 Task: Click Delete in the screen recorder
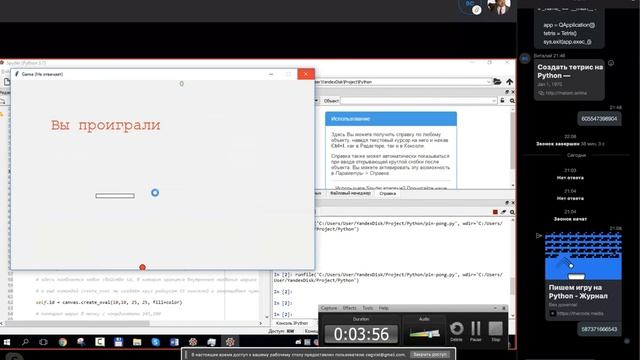coord(456,331)
